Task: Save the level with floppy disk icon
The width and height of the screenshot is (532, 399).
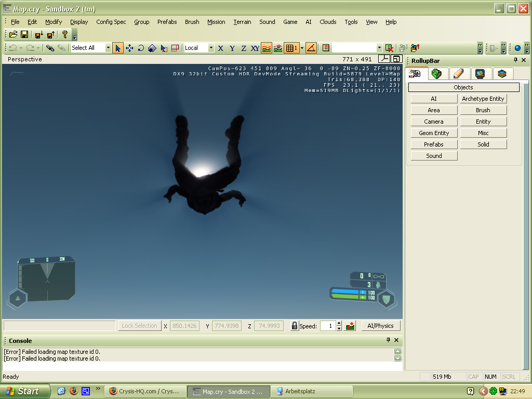Action: (x=24, y=34)
